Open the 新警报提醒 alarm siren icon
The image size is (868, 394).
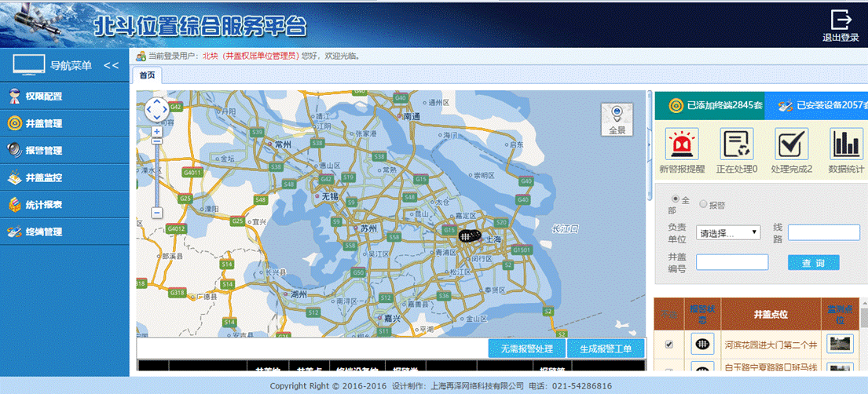682,144
